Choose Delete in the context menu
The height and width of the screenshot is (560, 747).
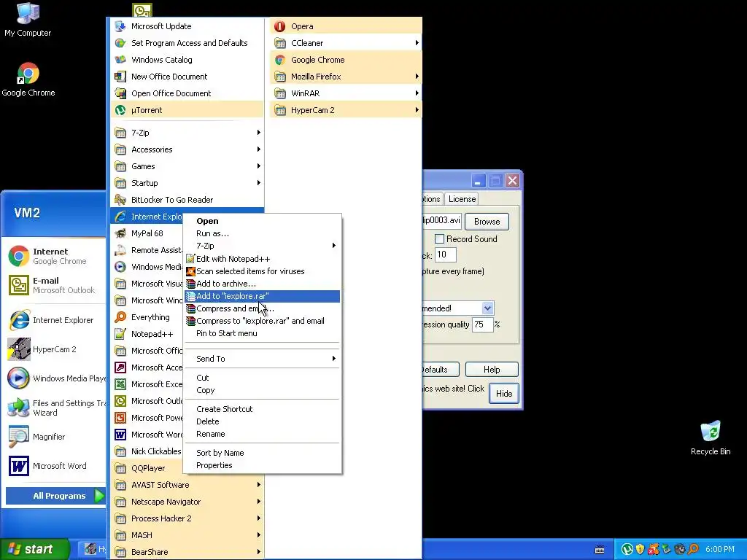coord(262,421)
